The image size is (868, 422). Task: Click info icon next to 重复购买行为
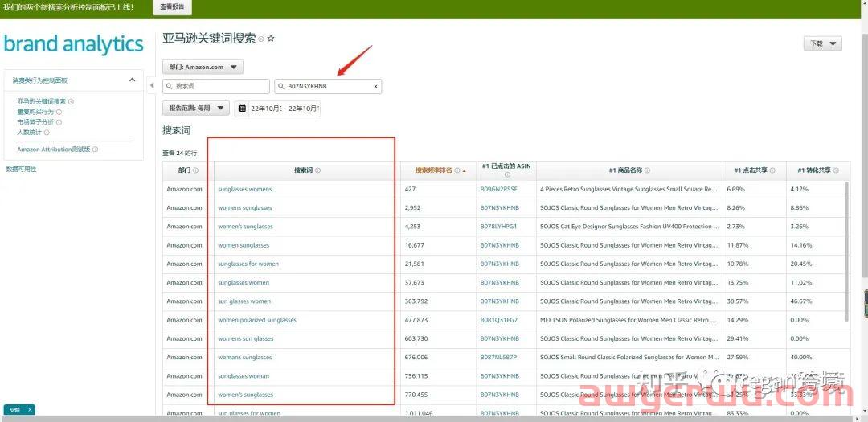click(x=59, y=112)
